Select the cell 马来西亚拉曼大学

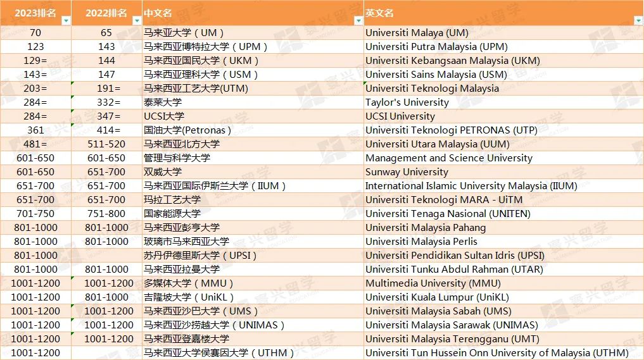tap(253, 270)
